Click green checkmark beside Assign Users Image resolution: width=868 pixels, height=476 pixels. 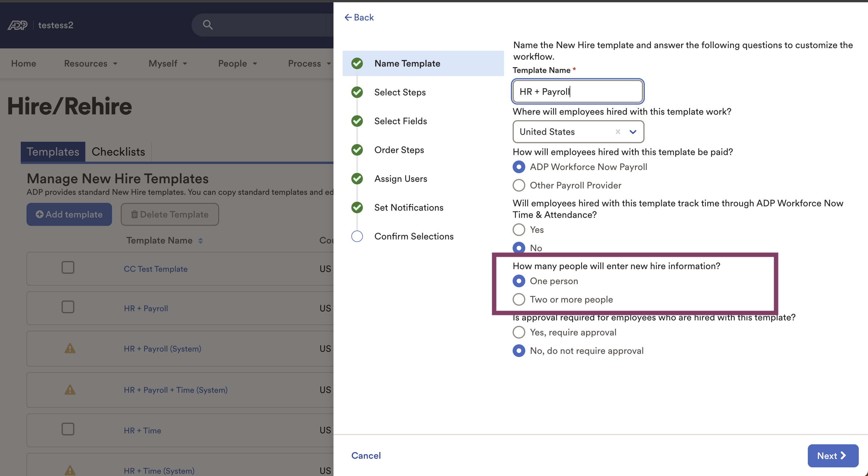click(x=357, y=178)
